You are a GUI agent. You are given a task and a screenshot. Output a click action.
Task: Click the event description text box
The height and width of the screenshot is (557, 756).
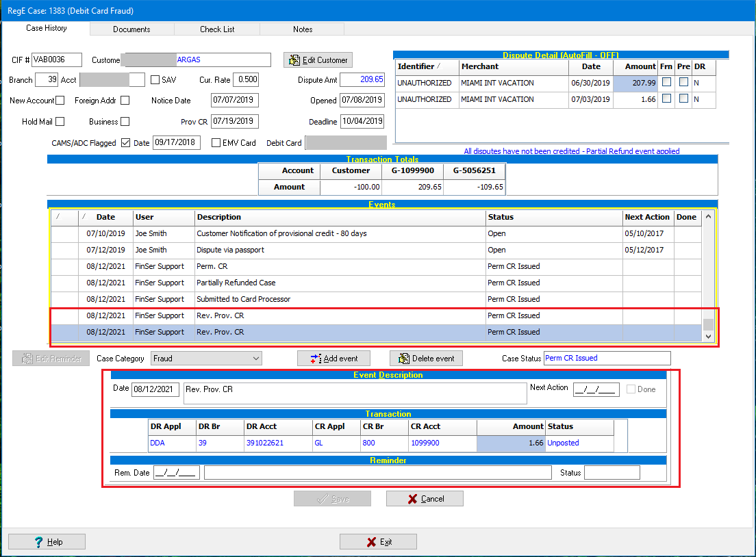tap(355, 393)
